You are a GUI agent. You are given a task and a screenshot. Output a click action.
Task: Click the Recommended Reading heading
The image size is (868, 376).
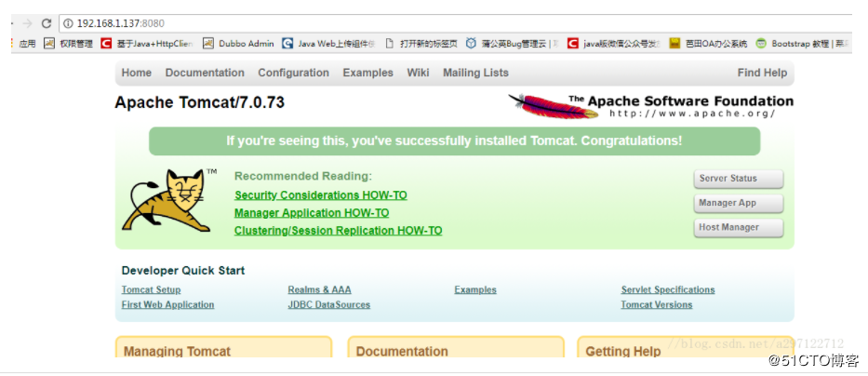click(303, 176)
